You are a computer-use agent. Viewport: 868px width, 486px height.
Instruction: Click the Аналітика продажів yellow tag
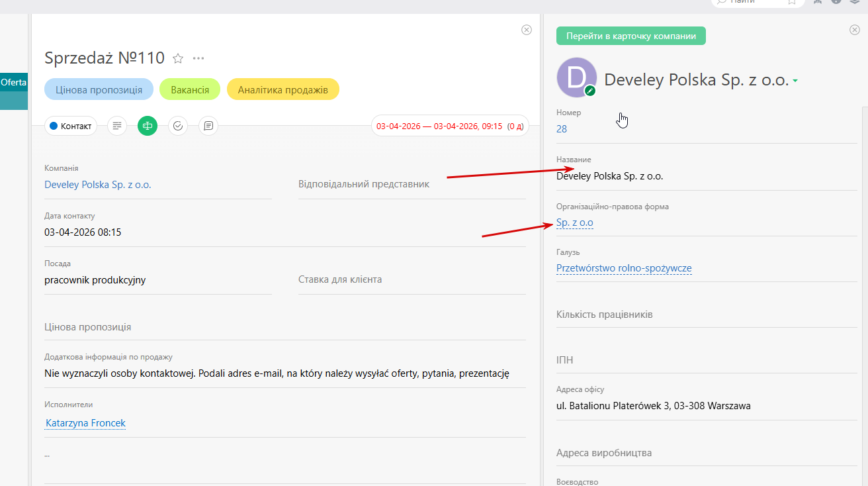(283, 89)
